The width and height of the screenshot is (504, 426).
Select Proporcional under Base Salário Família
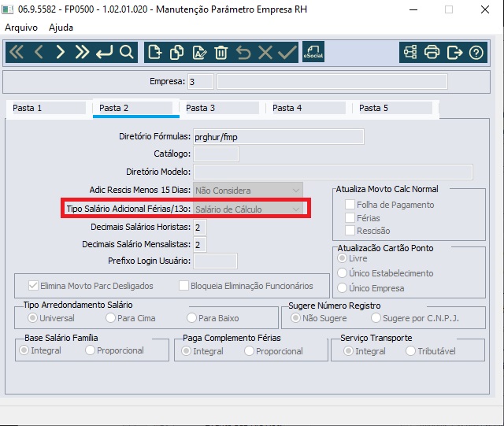[90, 350]
